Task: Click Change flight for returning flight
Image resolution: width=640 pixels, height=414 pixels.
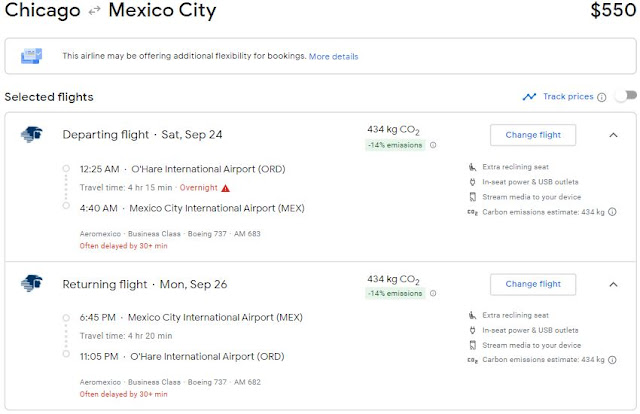Action: pyautogui.click(x=532, y=284)
